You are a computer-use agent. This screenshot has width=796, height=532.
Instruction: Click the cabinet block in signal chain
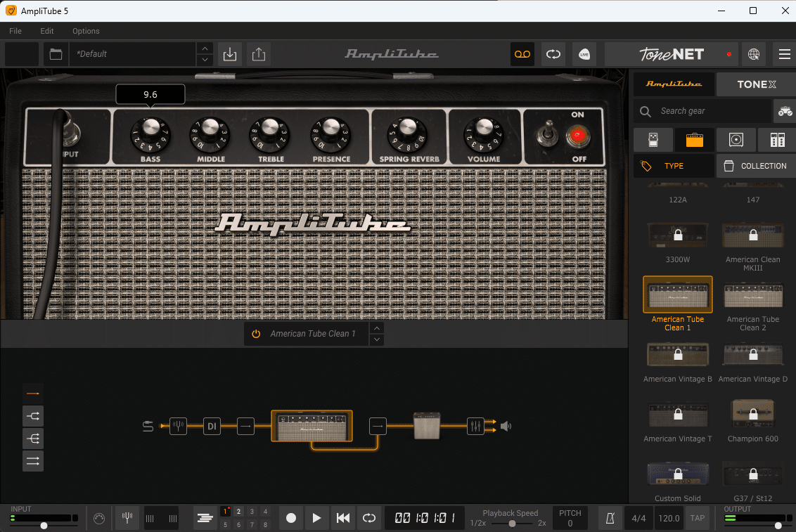[x=426, y=426]
